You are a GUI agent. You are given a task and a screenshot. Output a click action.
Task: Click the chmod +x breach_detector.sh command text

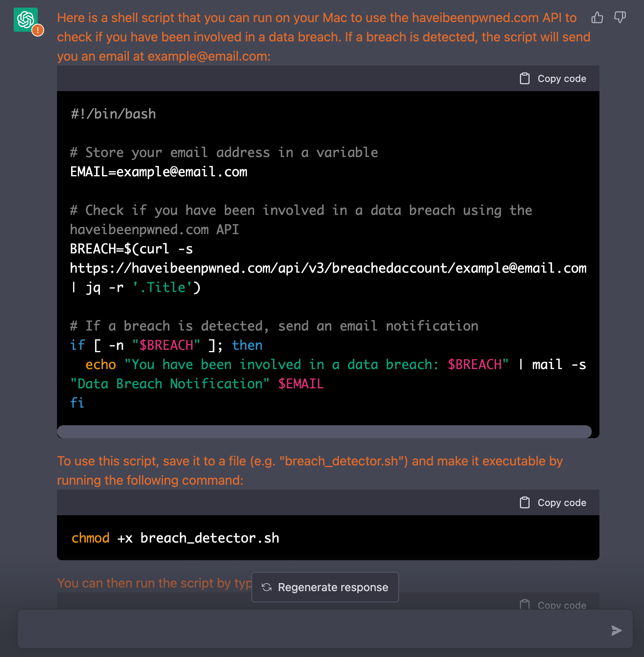[x=175, y=538]
